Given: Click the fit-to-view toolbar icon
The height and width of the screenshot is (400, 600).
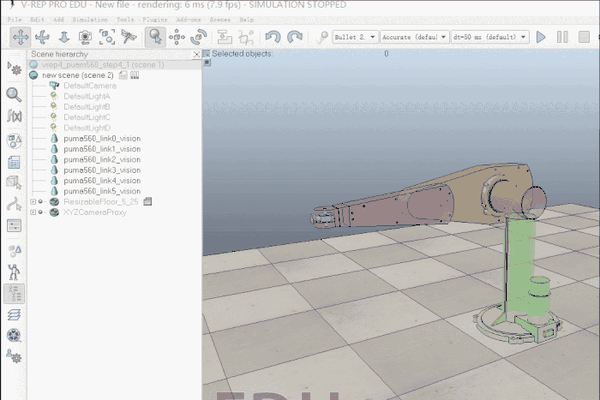Looking at the screenshot, I should (107, 37).
